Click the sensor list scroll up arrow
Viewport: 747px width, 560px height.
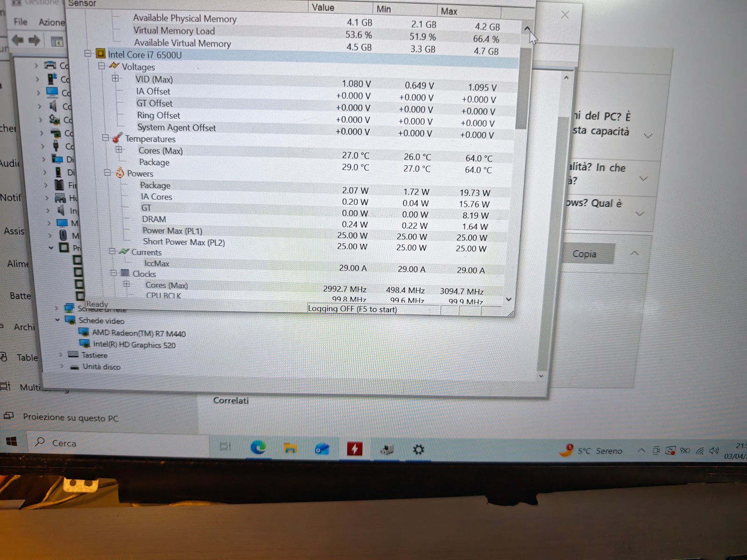pos(527,29)
